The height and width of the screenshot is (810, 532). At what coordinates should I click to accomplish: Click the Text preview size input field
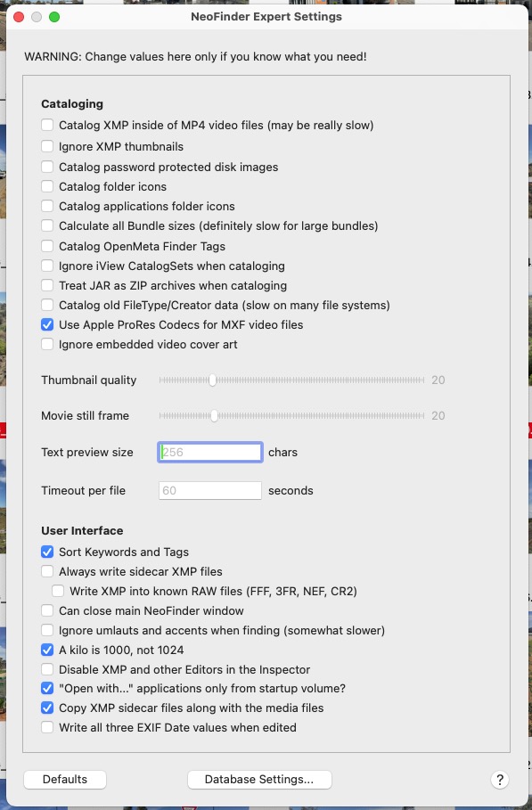coord(209,453)
